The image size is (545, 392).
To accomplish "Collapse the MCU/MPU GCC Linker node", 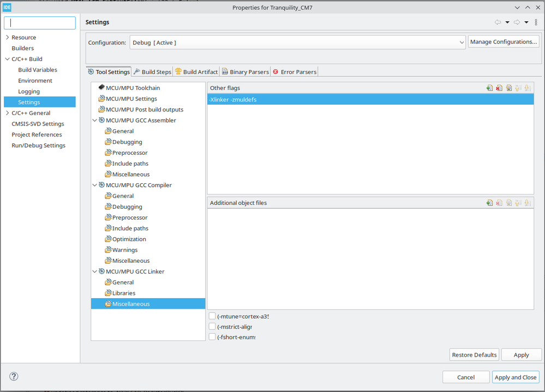I will tap(94, 271).
